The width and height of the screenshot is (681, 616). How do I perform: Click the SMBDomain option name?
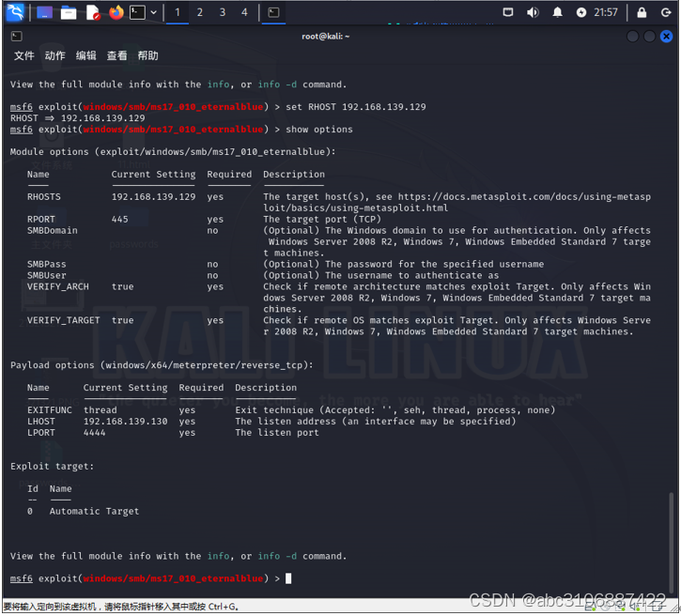52,230
